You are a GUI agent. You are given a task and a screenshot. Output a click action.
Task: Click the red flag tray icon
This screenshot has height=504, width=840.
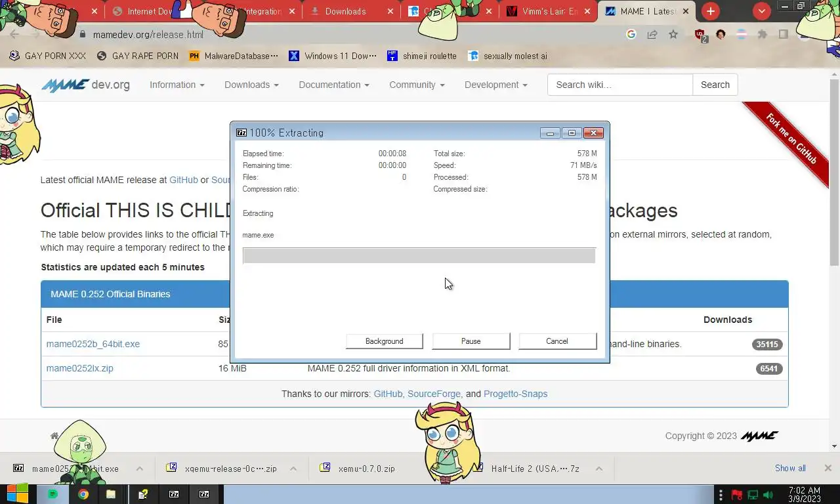point(737,494)
